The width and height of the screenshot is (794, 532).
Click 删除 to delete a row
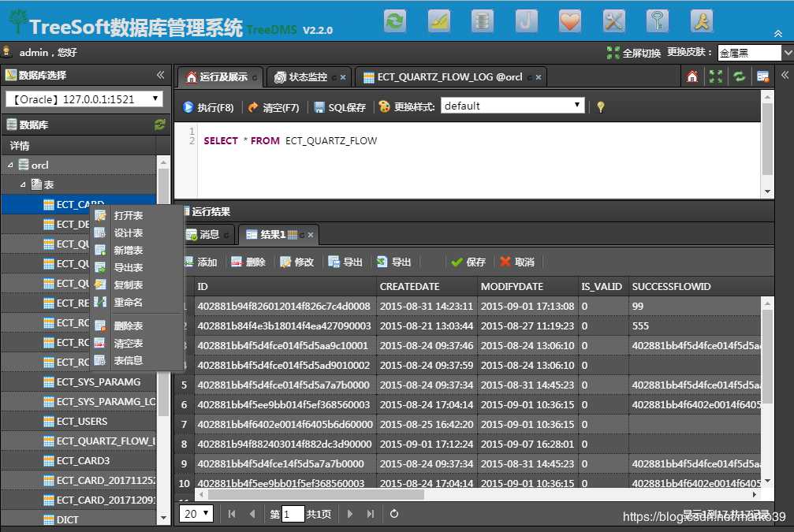[248, 262]
